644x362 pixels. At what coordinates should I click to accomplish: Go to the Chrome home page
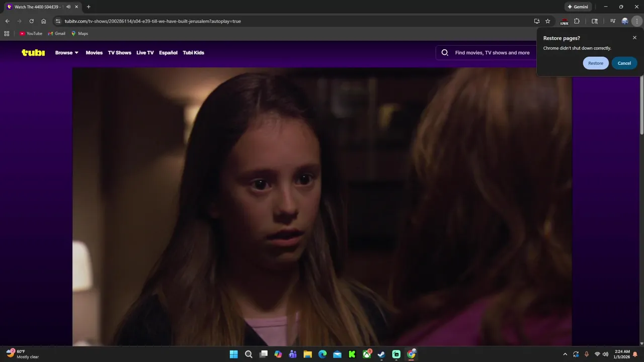[43, 21]
